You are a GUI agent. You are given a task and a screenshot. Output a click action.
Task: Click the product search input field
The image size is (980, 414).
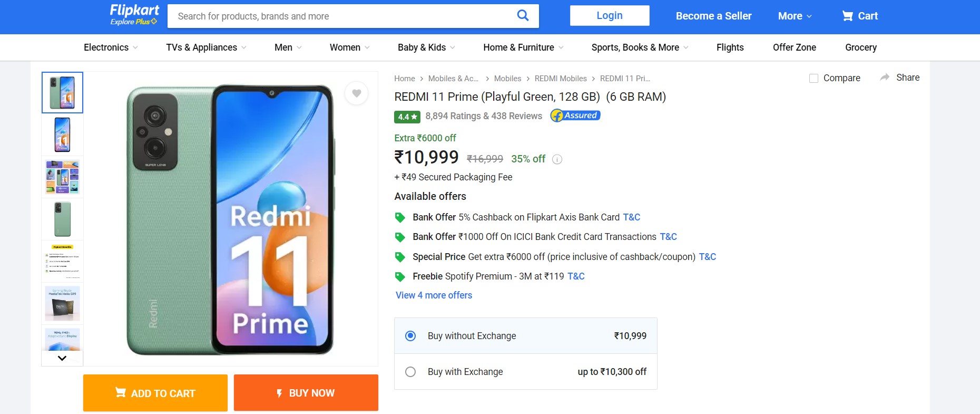click(x=342, y=16)
